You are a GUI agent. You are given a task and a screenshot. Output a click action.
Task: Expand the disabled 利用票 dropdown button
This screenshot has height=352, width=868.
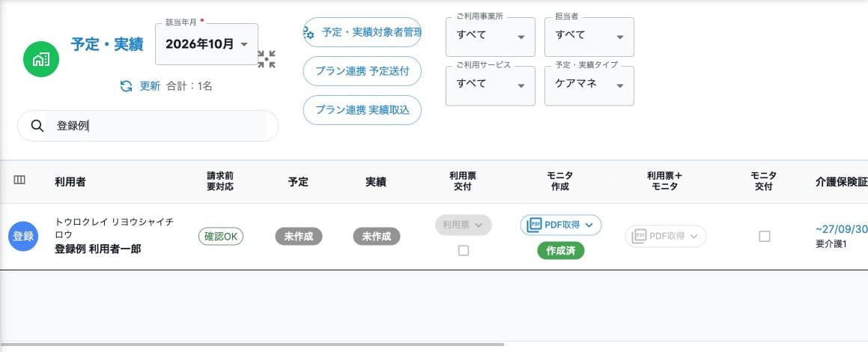pos(464,225)
